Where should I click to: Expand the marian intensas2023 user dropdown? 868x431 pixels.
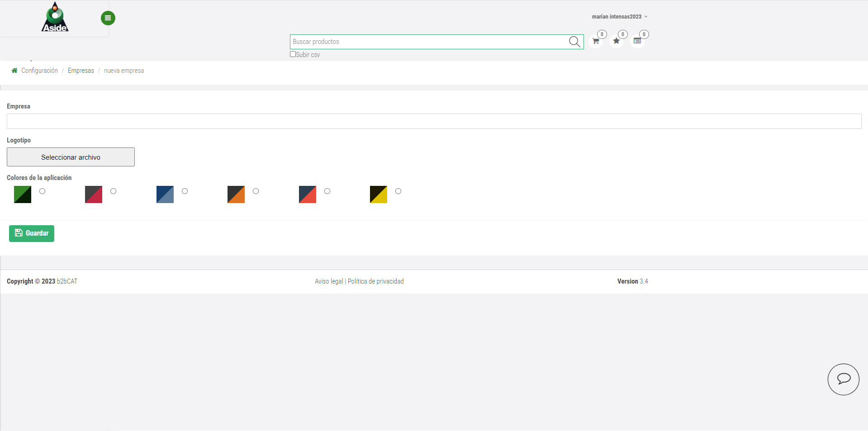click(x=619, y=17)
